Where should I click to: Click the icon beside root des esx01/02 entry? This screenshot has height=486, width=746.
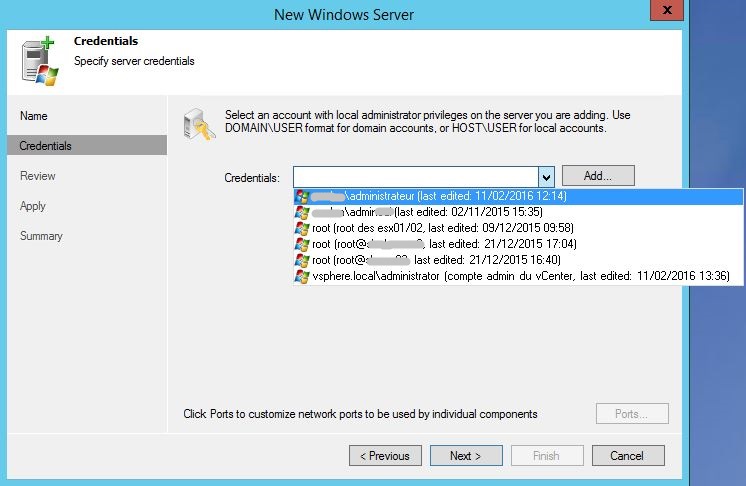(x=302, y=228)
